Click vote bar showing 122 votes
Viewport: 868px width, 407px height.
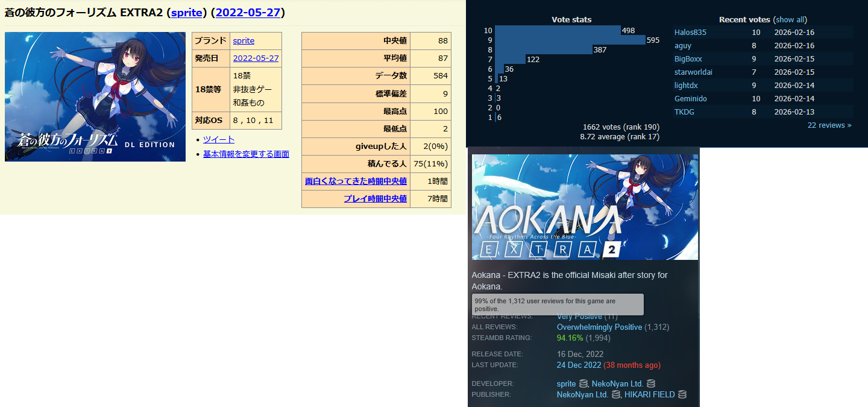(x=510, y=60)
